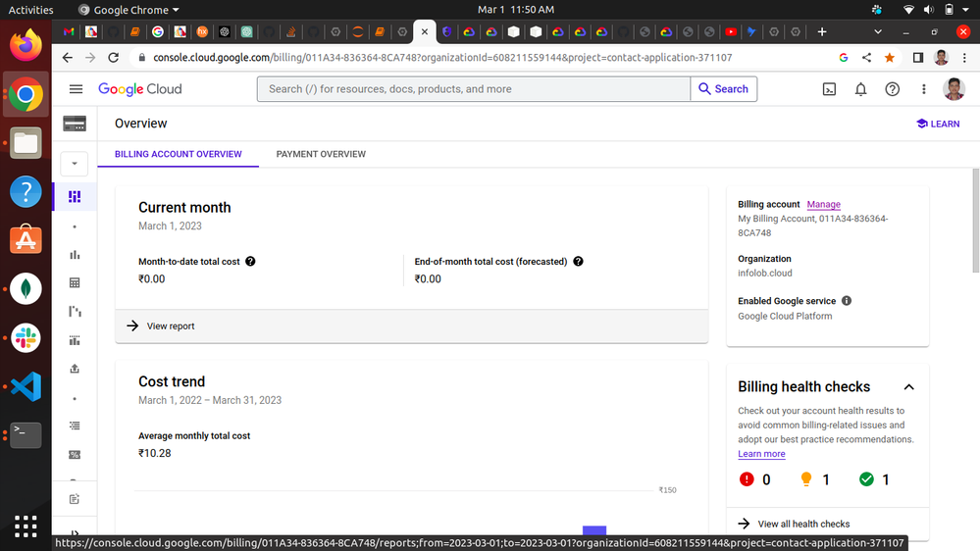Screen dimensions: 980x551
Task: Open Files from the Ubuntu dock
Action: (26, 144)
